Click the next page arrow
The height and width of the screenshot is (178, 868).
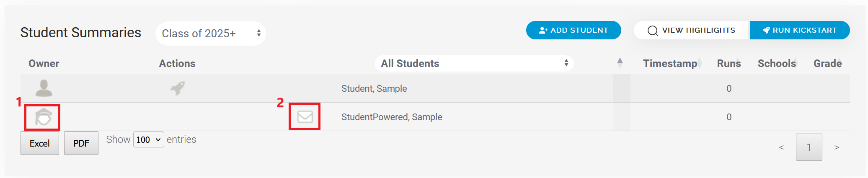[x=837, y=147]
